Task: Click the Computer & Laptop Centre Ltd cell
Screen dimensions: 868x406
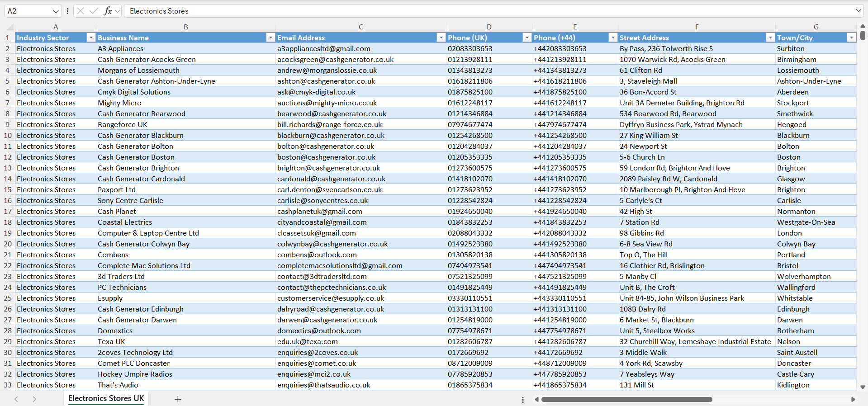Action: pyautogui.click(x=186, y=233)
